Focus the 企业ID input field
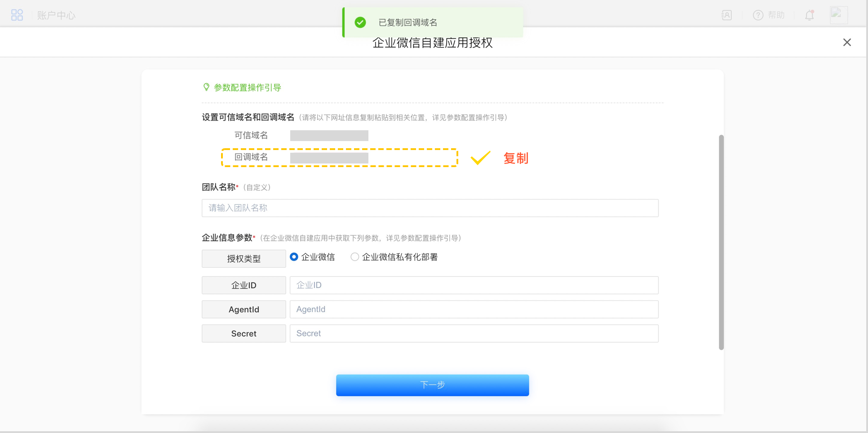The image size is (868, 433). [x=474, y=285]
